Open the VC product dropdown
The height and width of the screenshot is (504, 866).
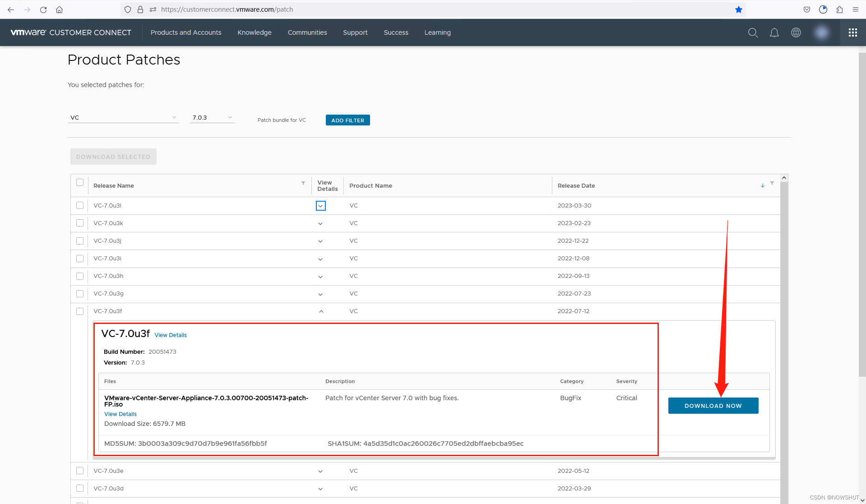pyautogui.click(x=123, y=117)
